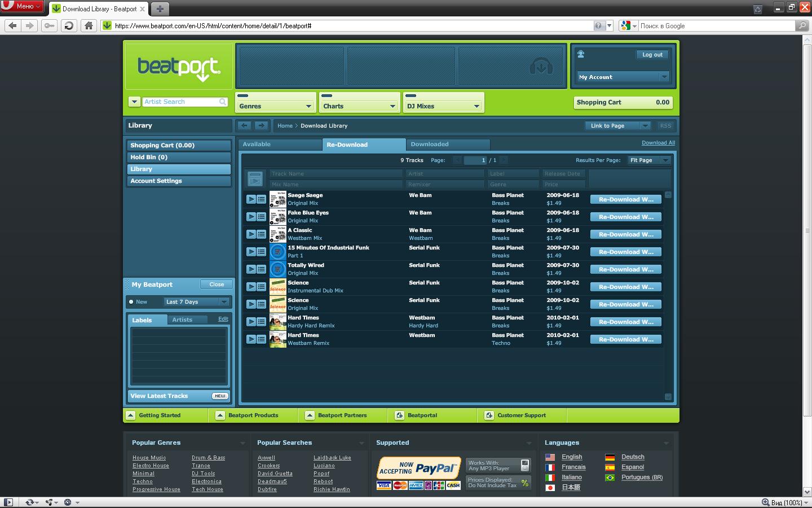Click the forward arrow beside Home breadcrumb
Image resolution: width=812 pixels, height=508 pixels.
pos(261,126)
